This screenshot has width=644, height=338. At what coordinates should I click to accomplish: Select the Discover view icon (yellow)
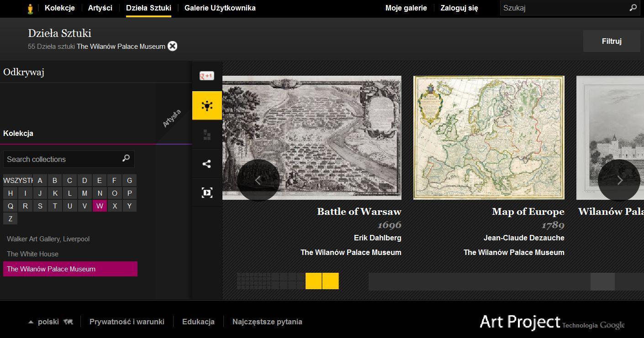(207, 106)
